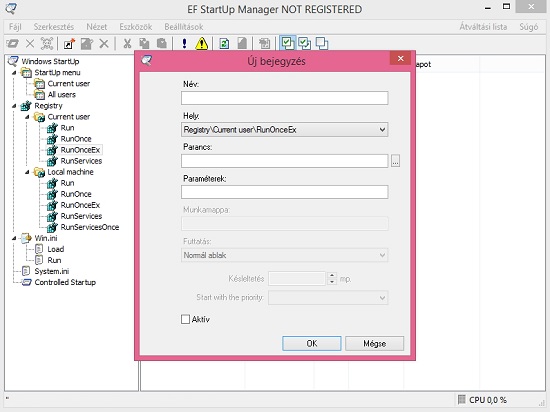Click the first checkmark toolbar icon
Screen dimensions: 550x412
288,43
